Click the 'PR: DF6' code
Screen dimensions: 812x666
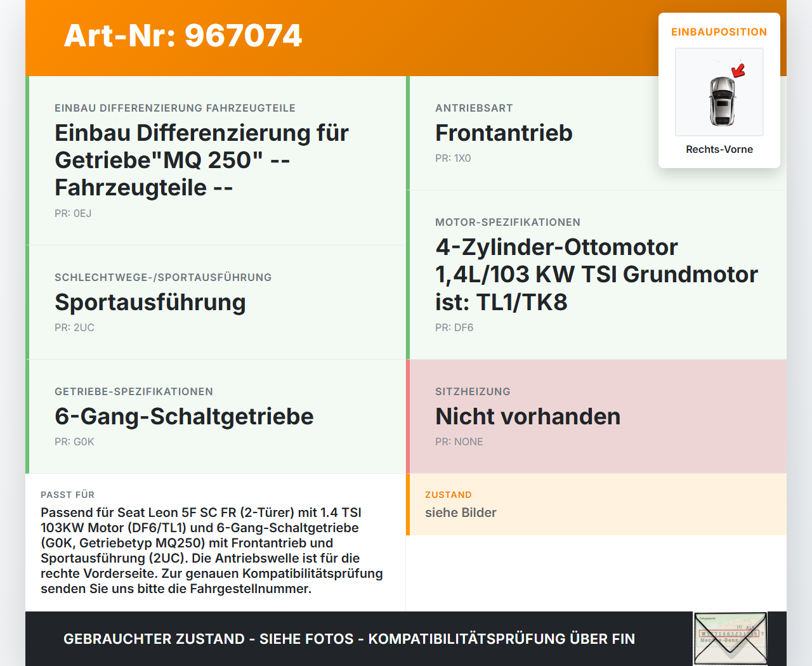point(454,327)
